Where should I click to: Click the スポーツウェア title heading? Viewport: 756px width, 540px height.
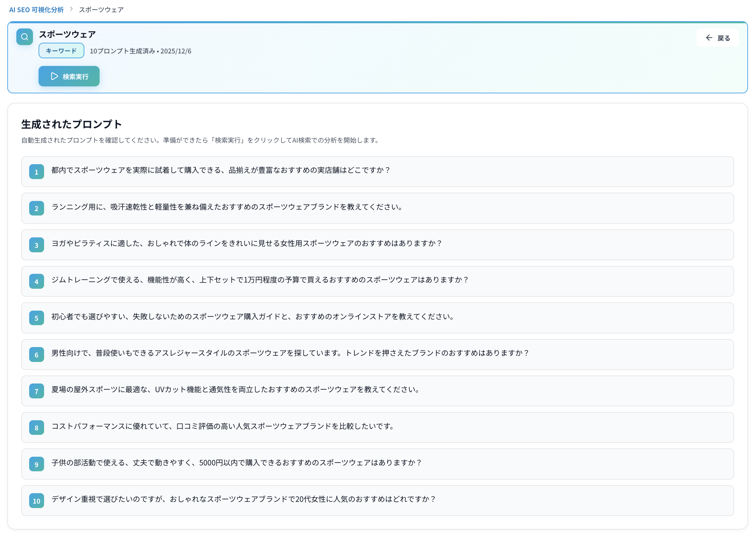coord(67,34)
